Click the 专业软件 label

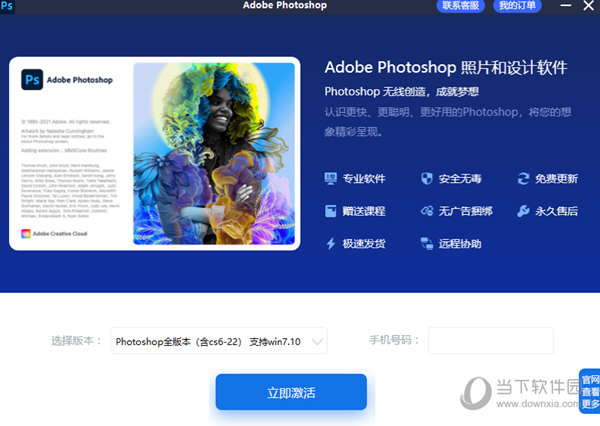point(364,178)
